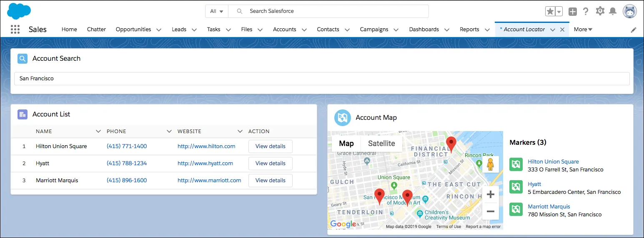The image size is (644, 238).
Task: Open the App Launcher grid icon
Action: 15,29
